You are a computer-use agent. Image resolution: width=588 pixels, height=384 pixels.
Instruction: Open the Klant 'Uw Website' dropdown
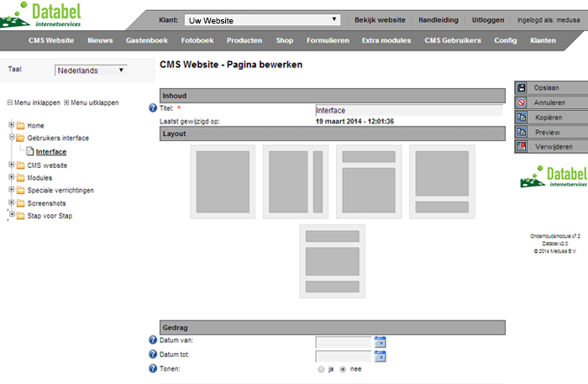(x=262, y=20)
